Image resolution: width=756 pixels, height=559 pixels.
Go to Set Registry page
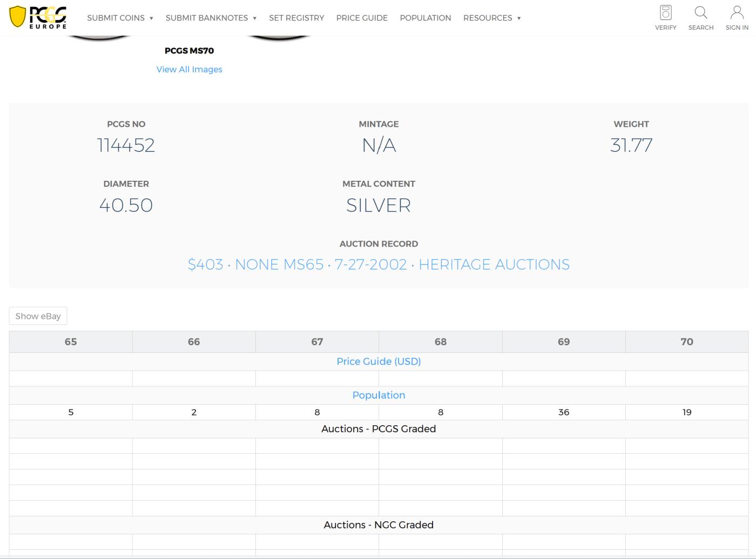click(296, 18)
